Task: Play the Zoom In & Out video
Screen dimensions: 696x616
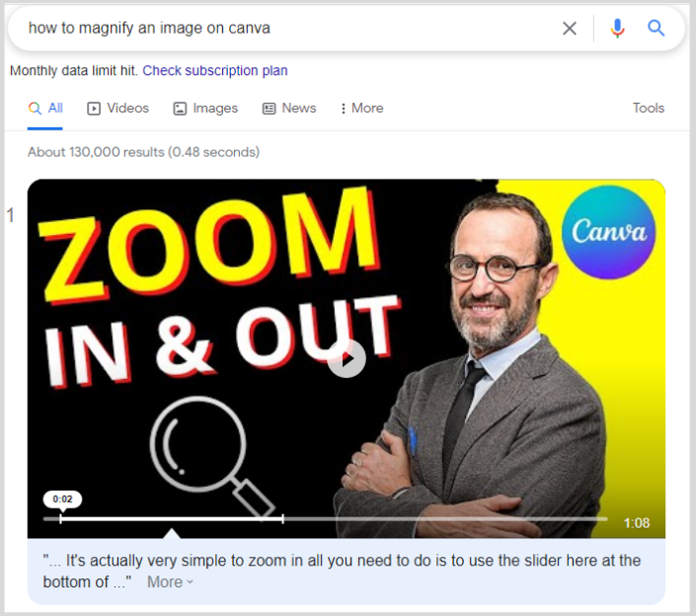Action: click(x=347, y=359)
